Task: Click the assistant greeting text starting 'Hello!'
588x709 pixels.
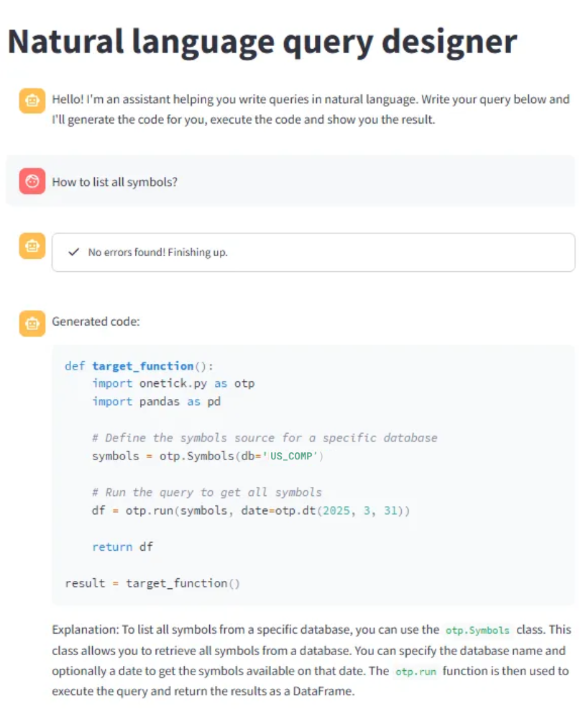Action: click(x=311, y=109)
